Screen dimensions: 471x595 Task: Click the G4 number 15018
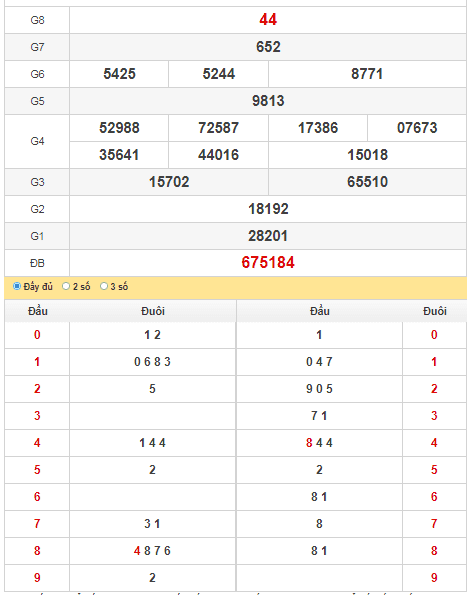point(367,155)
